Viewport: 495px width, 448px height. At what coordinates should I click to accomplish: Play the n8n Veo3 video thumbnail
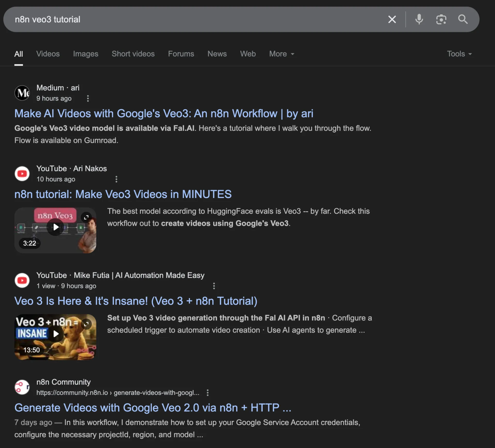55,227
